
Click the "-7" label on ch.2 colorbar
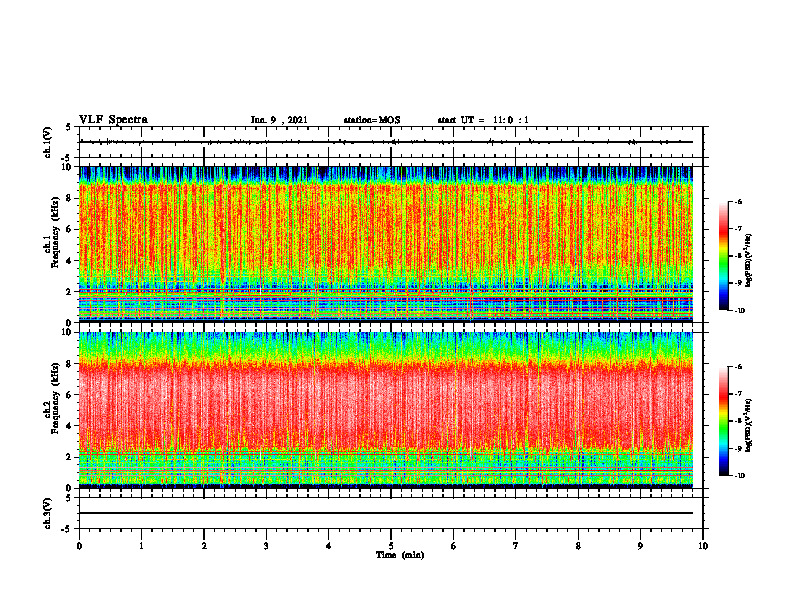[739, 394]
